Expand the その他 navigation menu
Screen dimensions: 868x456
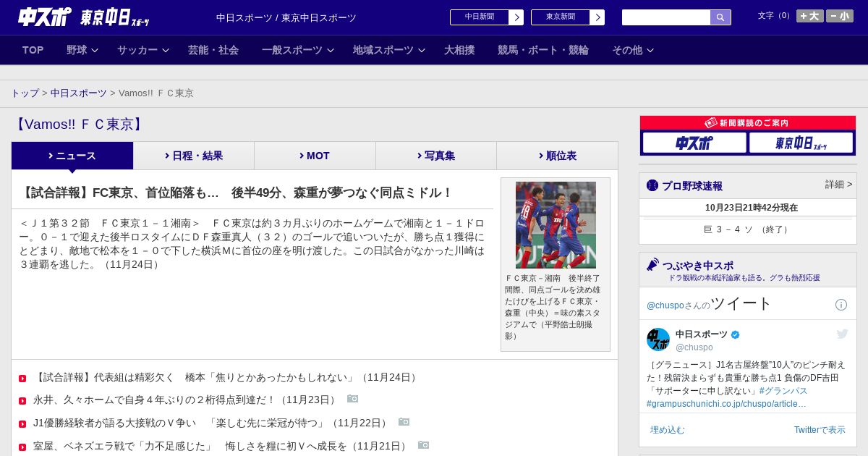point(633,50)
